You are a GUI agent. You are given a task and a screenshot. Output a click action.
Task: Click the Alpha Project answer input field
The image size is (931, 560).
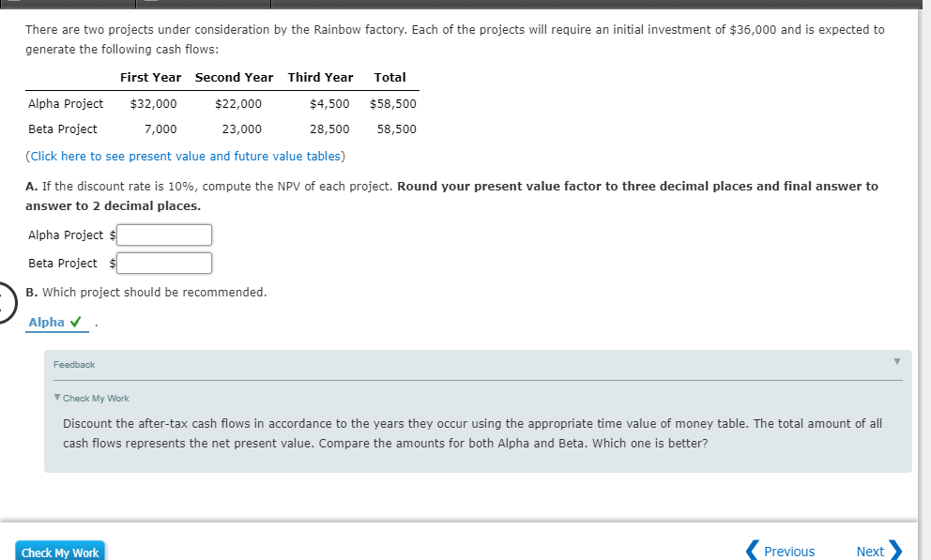tap(163, 235)
